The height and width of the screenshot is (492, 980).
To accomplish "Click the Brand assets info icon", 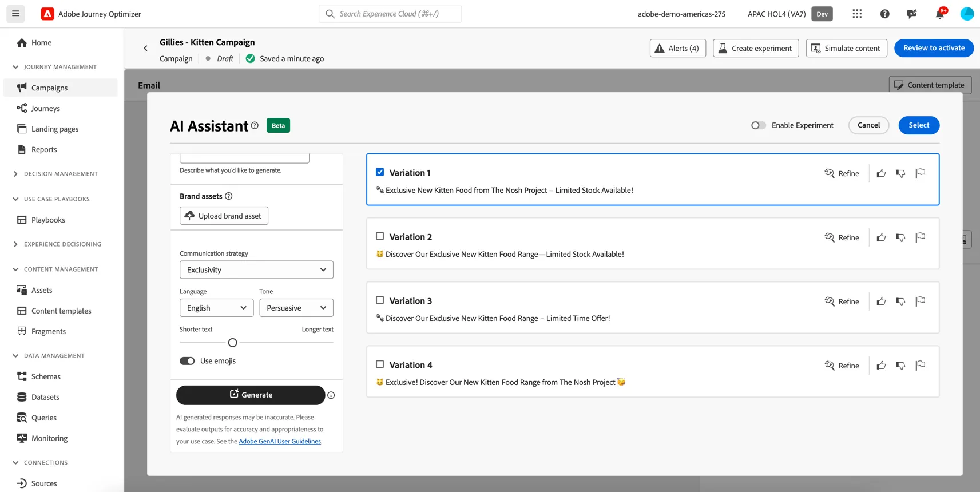I will pos(229,196).
